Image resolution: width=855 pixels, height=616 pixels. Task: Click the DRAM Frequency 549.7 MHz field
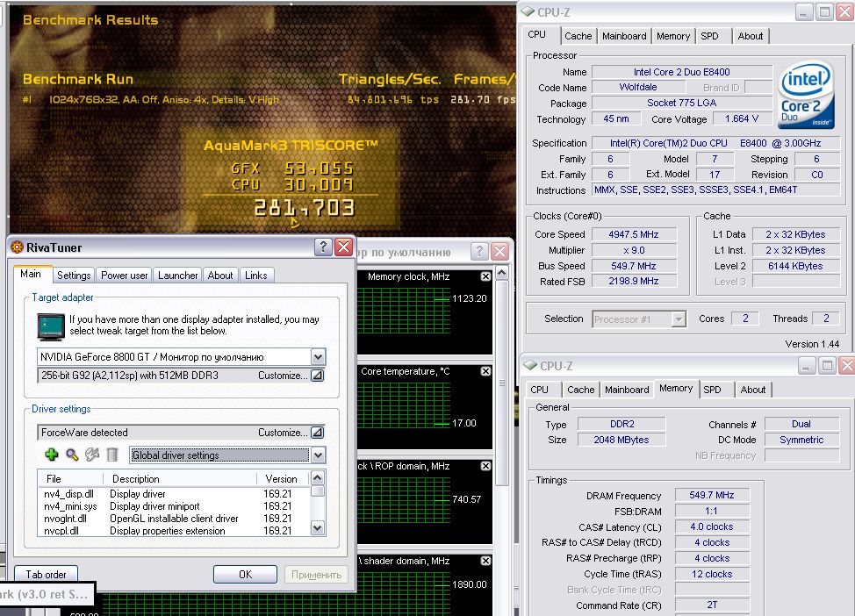[712, 495]
